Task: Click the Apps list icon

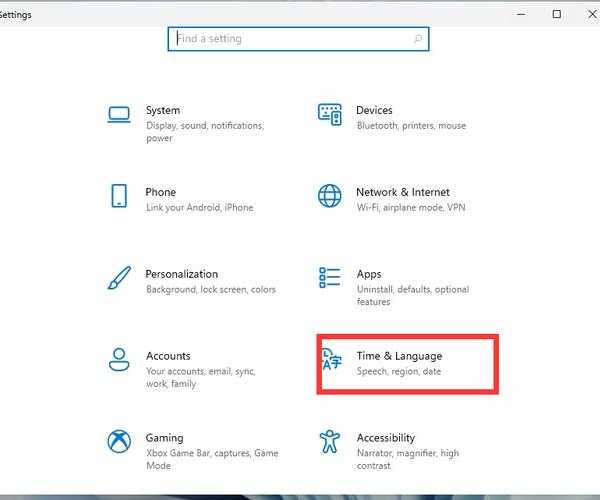Action: (330, 277)
